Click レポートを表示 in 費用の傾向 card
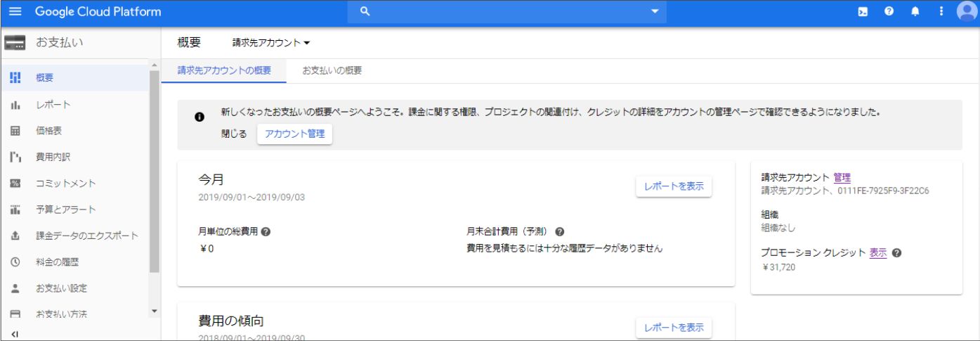Screen dimensions: 980x341 point(674,328)
